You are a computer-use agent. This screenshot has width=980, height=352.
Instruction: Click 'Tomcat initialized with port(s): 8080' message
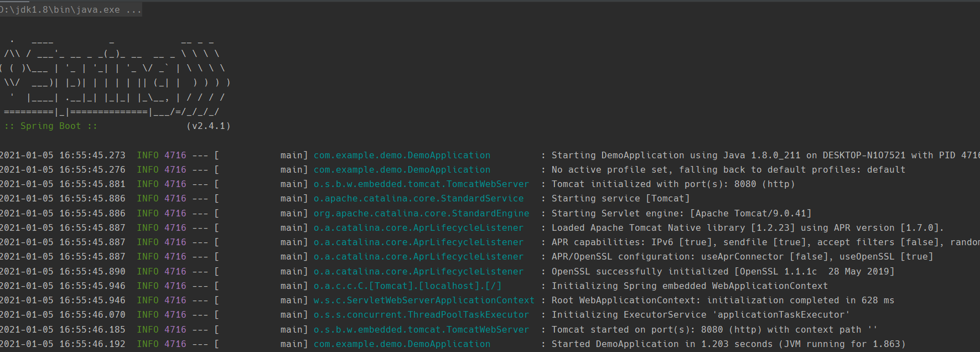673,184
